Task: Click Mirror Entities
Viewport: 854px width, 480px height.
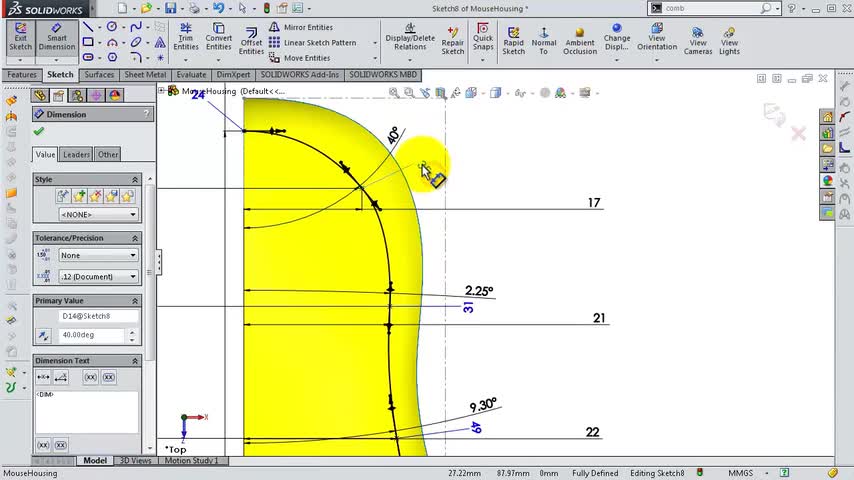Action: 301,27
